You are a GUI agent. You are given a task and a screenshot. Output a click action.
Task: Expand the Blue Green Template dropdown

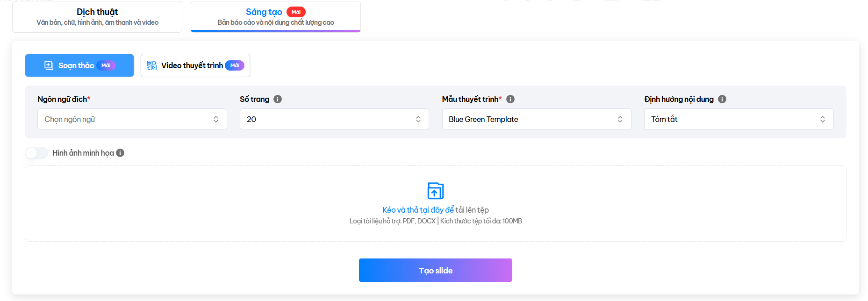click(x=536, y=119)
